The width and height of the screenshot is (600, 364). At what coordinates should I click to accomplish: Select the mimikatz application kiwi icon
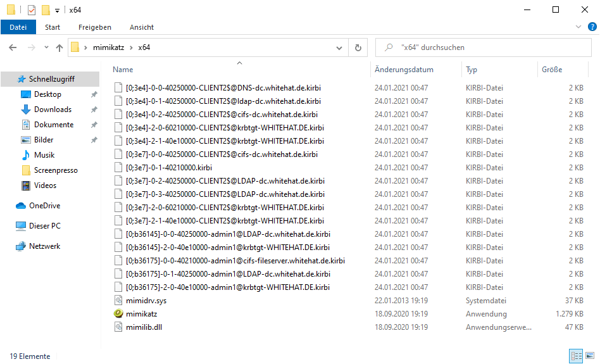click(x=118, y=313)
